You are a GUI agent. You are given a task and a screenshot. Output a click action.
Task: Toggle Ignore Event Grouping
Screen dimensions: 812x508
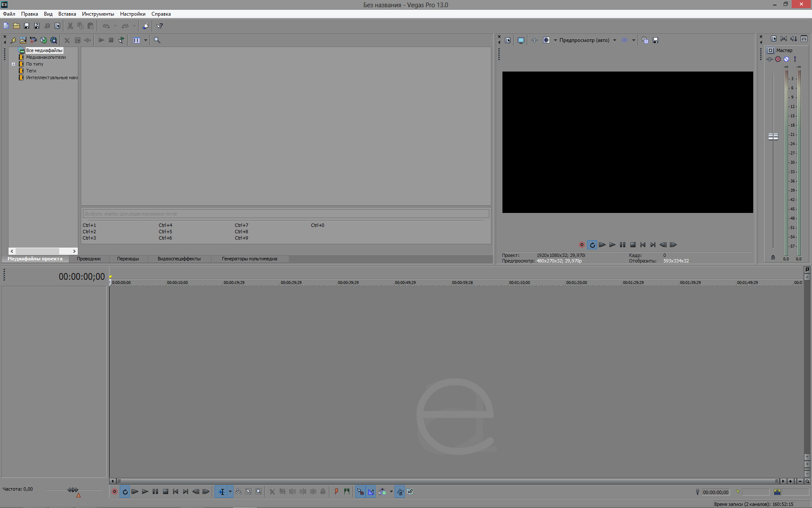[x=410, y=492]
